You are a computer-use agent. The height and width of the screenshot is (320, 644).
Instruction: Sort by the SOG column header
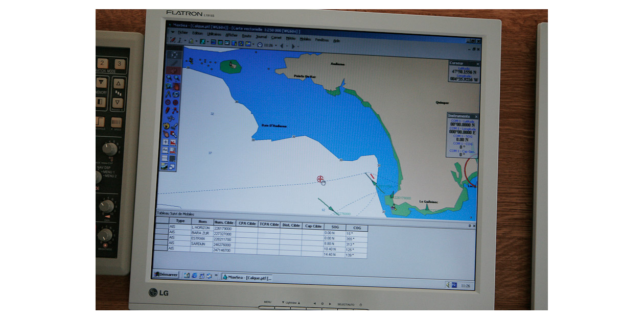click(334, 226)
